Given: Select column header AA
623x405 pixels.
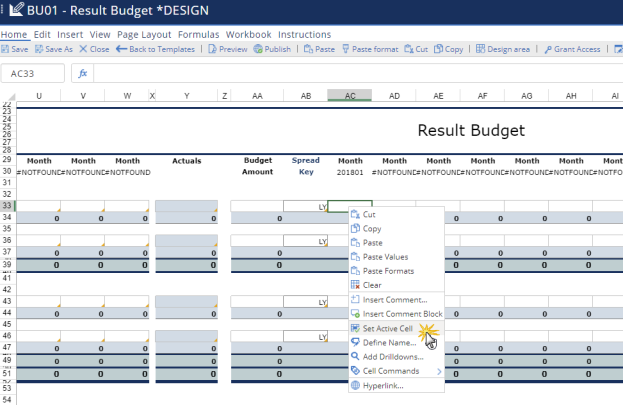Looking at the screenshot, I should point(257,96).
